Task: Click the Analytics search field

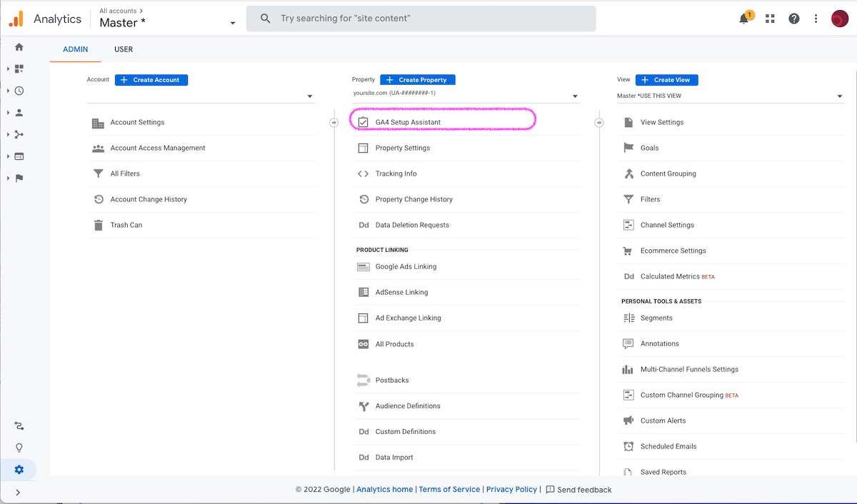Action: (x=421, y=19)
